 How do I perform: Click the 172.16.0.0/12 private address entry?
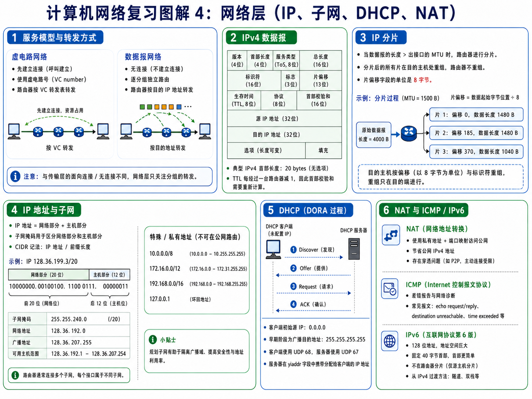pyautogui.click(x=198, y=269)
